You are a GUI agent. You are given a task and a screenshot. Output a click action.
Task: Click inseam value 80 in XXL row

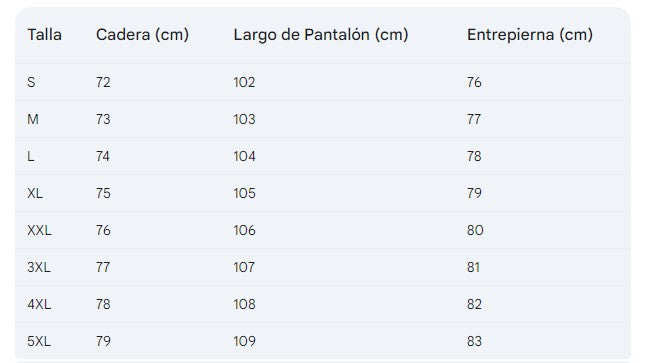coord(475,230)
